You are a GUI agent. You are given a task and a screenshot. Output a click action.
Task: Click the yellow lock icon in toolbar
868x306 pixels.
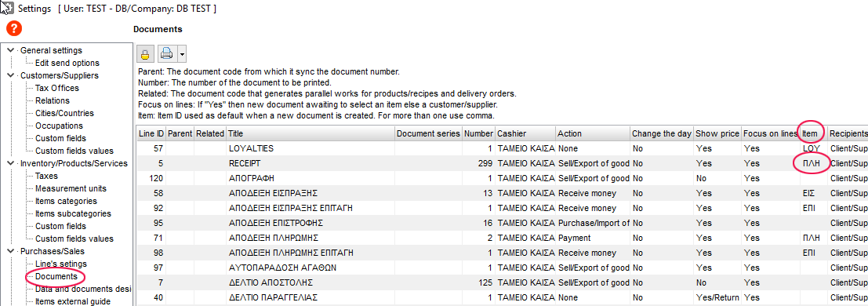click(x=145, y=54)
